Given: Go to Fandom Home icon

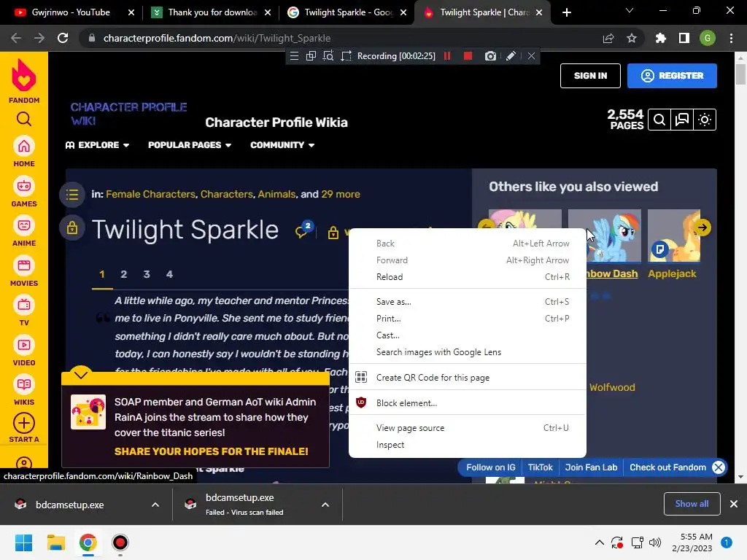Looking at the screenshot, I should [x=24, y=146].
